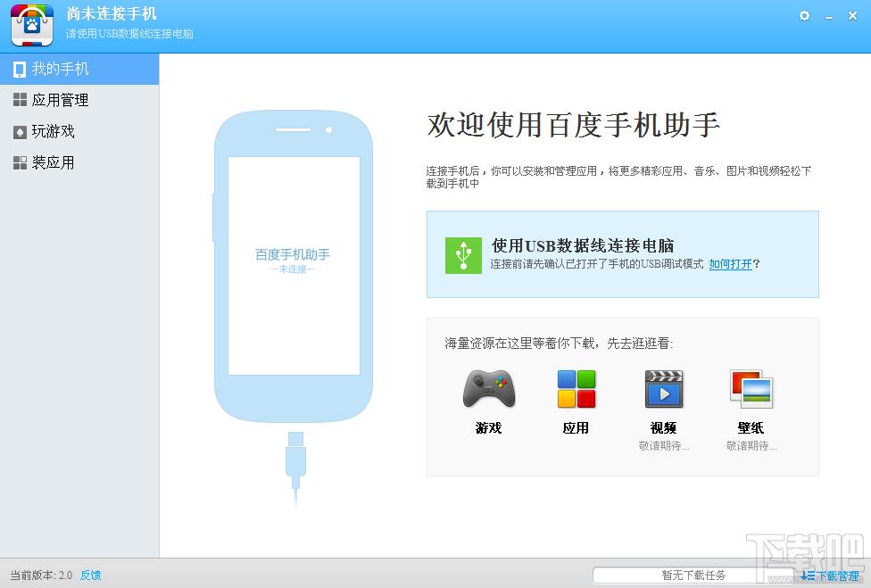Click the 暂无下载任务 status bar
871x588 pixels.
(x=693, y=576)
